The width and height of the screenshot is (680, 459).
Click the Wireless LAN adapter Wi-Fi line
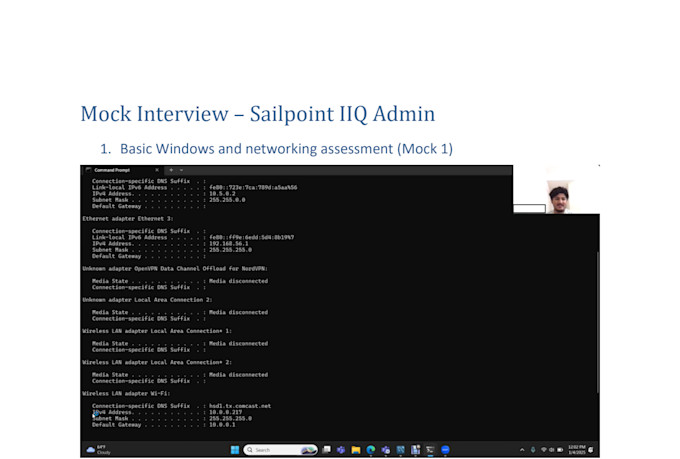click(126, 393)
